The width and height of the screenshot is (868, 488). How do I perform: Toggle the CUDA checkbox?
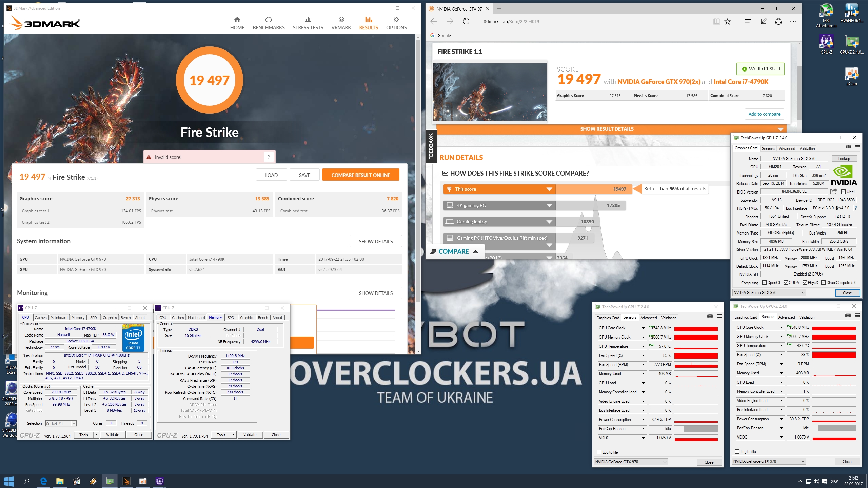pyautogui.click(x=786, y=283)
